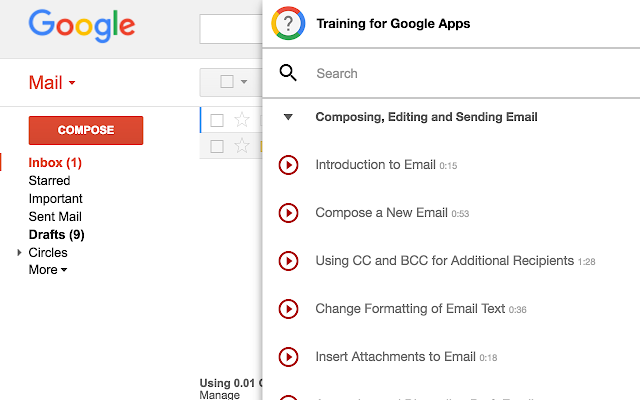Play the Introduction to Email video
This screenshot has height=400, width=640.
(288, 165)
